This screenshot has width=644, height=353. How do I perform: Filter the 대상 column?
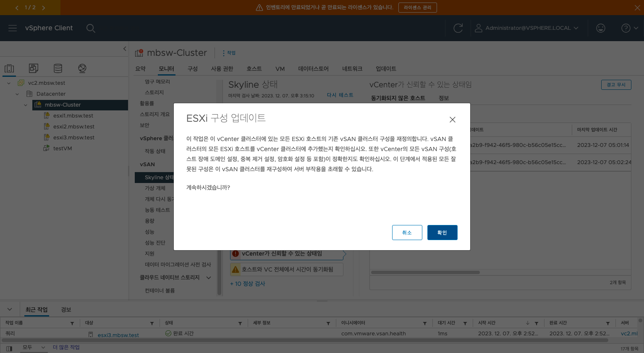[x=152, y=323]
